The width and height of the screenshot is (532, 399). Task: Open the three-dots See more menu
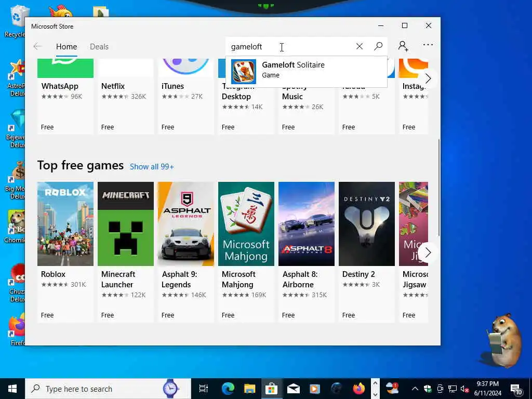click(428, 45)
